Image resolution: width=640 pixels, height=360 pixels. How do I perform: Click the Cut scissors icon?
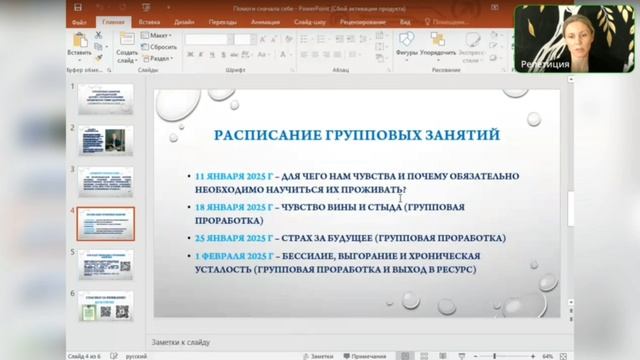tap(98, 36)
